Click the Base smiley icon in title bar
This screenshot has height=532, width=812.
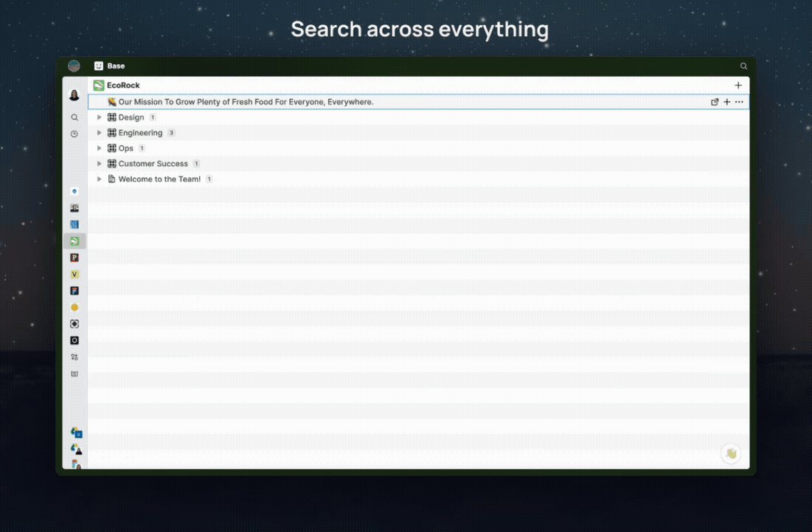coord(98,66)
